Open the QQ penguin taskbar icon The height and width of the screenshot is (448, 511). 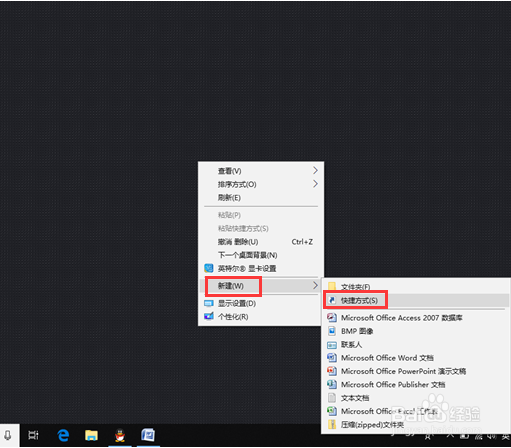coord(120,435)
